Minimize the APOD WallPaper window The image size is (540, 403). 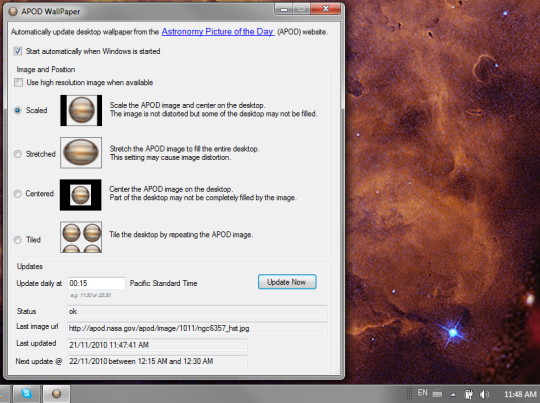[x=284, y=9]
